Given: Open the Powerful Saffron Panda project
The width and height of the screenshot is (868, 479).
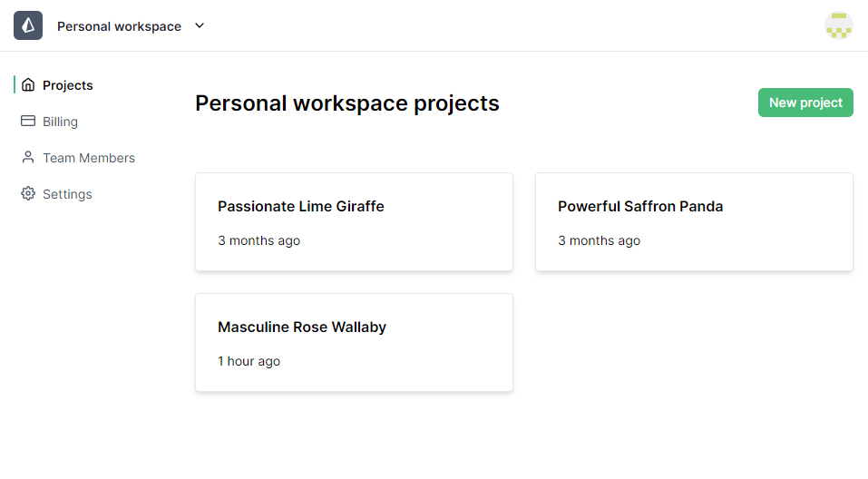Looking at the screenshot, I should (x=640, y=207).
